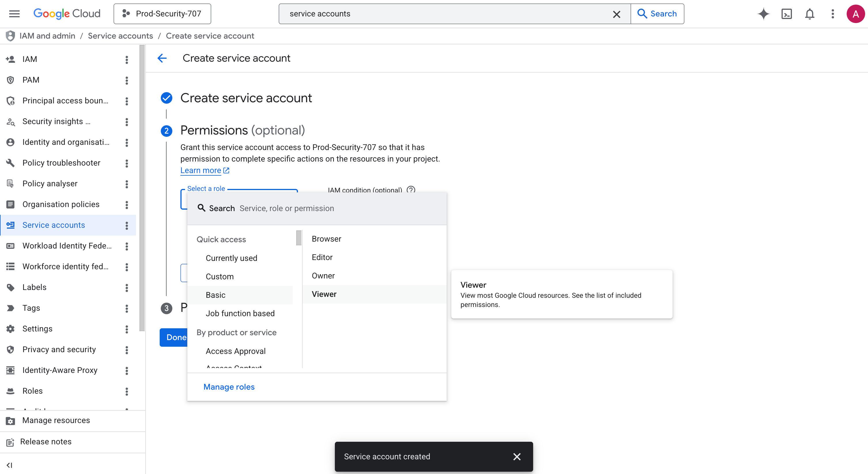
Task: Open the notifications bell
Action: pyautogui.click(x=810, y=14)
